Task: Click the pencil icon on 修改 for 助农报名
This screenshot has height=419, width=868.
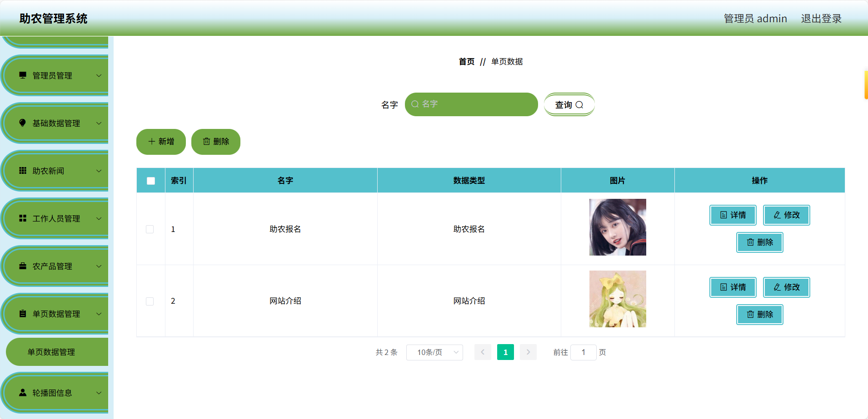Action: [777, 215]
